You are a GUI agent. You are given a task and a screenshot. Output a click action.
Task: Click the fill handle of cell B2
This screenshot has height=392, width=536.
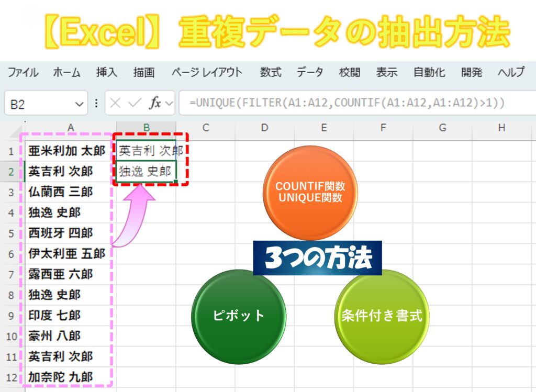coord(176,182)
